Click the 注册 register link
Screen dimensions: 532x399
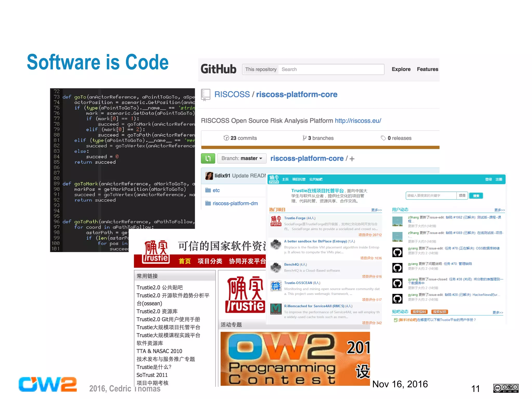coord(499,179)
